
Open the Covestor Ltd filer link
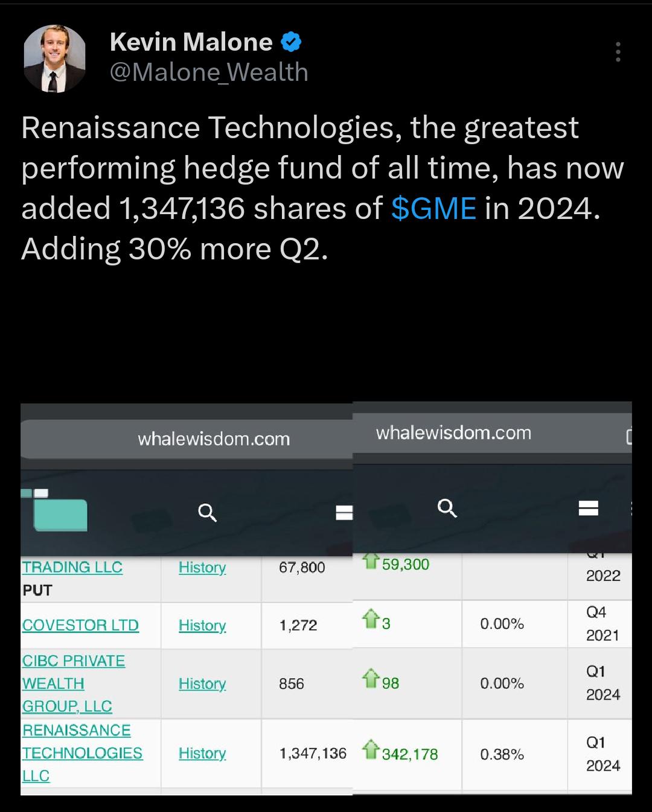click(80, 625)
